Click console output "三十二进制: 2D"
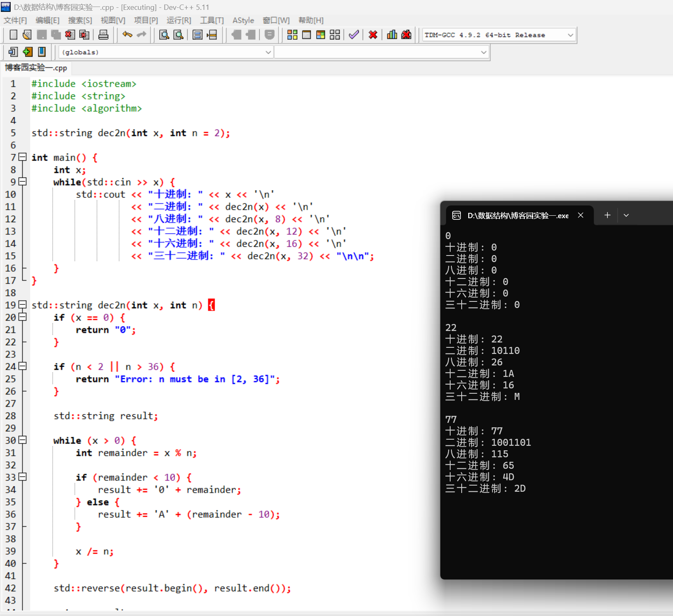The height and width of the screenshot is (616, 673). click(485, 488)
